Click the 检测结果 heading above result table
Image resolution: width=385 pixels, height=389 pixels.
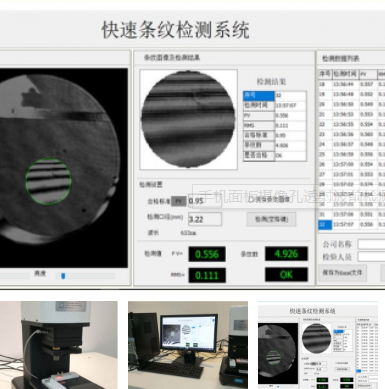point(271,81)
